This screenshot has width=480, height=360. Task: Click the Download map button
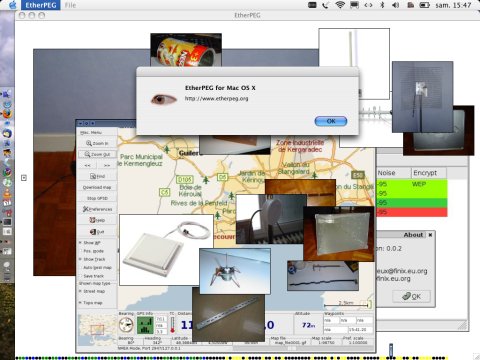click(x=97, y=187)
